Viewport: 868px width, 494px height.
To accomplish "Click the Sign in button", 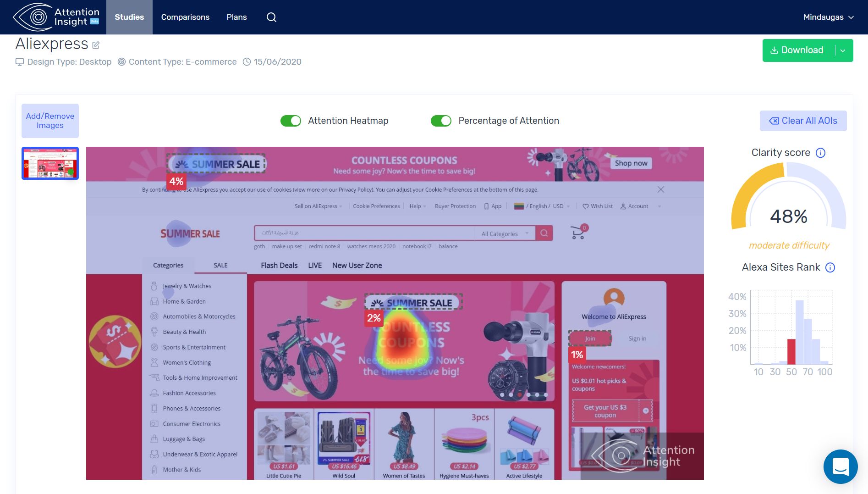I will (x=637, y=339).
